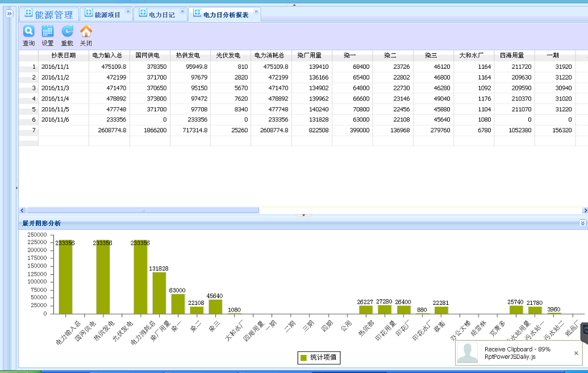
Task: Dismiss the Receive Clipboard notification
Action: pos(576,353)
